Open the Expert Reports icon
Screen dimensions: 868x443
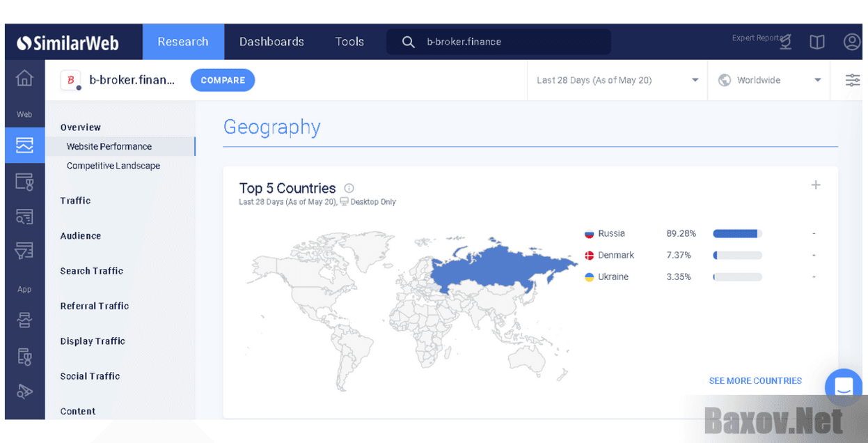pos(785,42)
